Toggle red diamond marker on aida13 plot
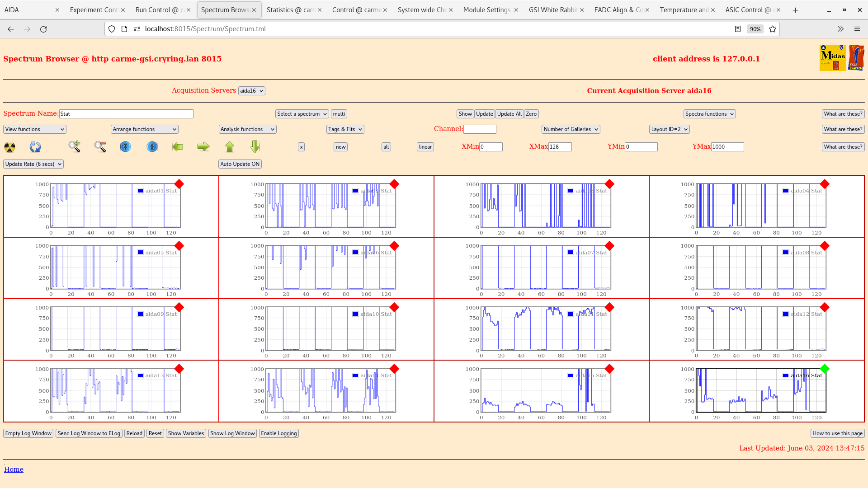Image resolution: width=868 pixels, height=488 pixels. click(x=179, y=369)
